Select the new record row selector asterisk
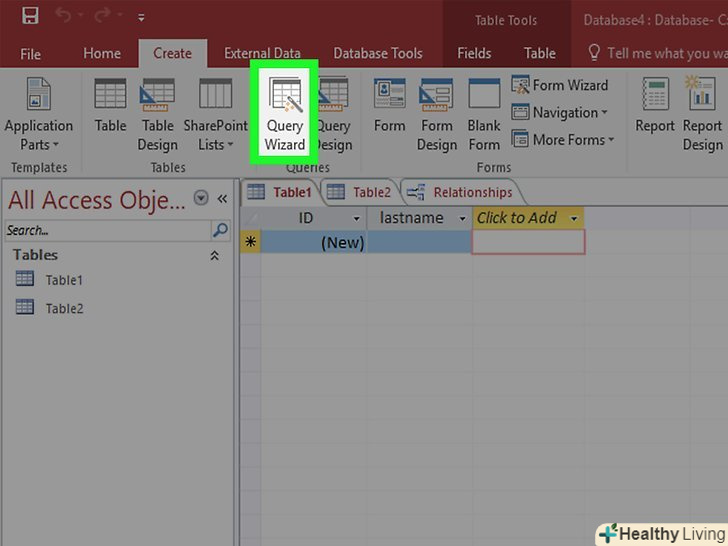Image resolution: width=728 pixels, height=546 pixels. coord(250,242)
